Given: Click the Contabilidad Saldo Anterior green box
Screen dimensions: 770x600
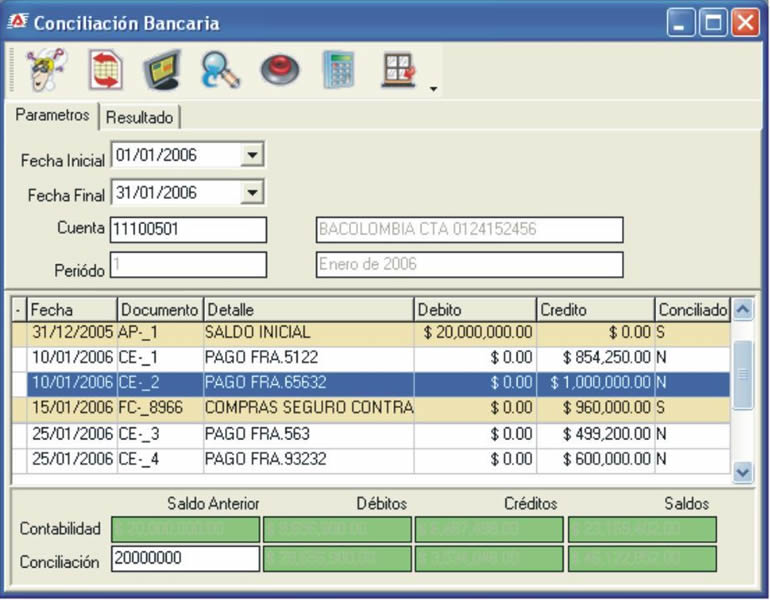Looking at the screenshot, I should click(x=186, y=529).
